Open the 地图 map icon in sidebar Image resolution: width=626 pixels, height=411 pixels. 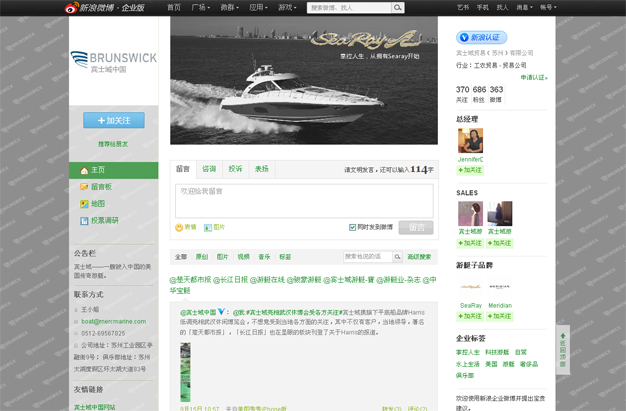coord(84,204)
